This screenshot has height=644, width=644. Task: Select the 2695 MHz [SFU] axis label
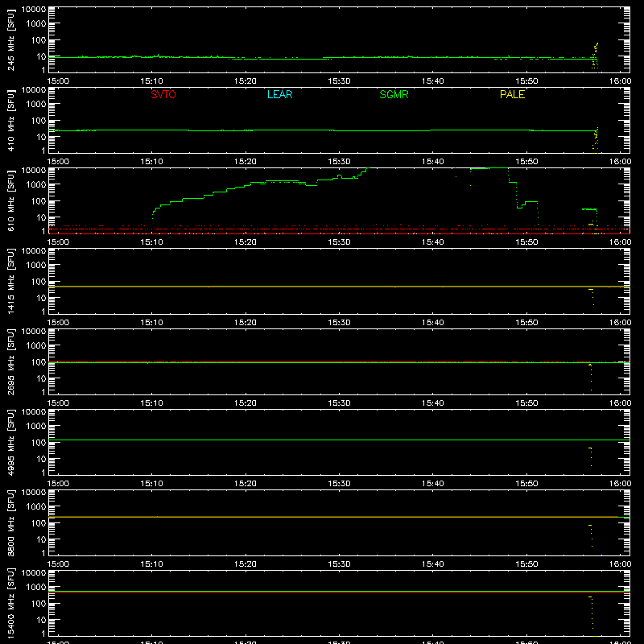(x=11, y=361)
